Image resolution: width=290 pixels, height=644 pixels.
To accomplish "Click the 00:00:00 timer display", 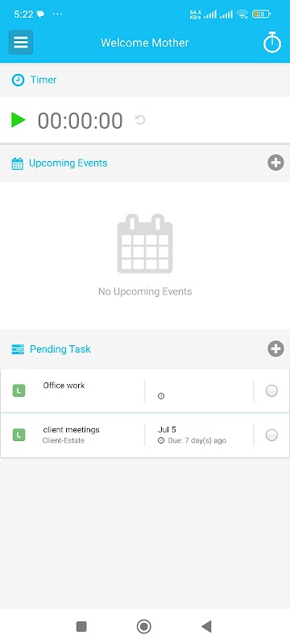I will (x=80, y=121).
